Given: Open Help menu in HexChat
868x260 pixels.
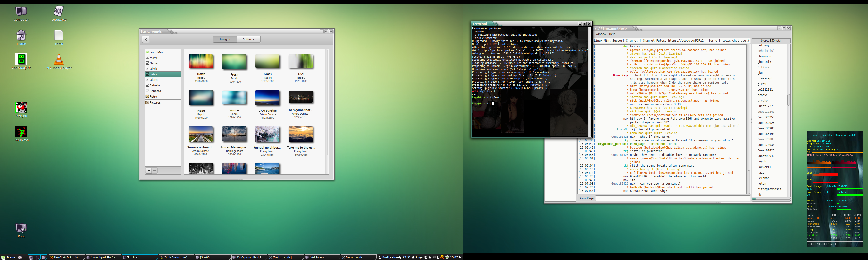Looking at the screenshot, I should point(612,34).
